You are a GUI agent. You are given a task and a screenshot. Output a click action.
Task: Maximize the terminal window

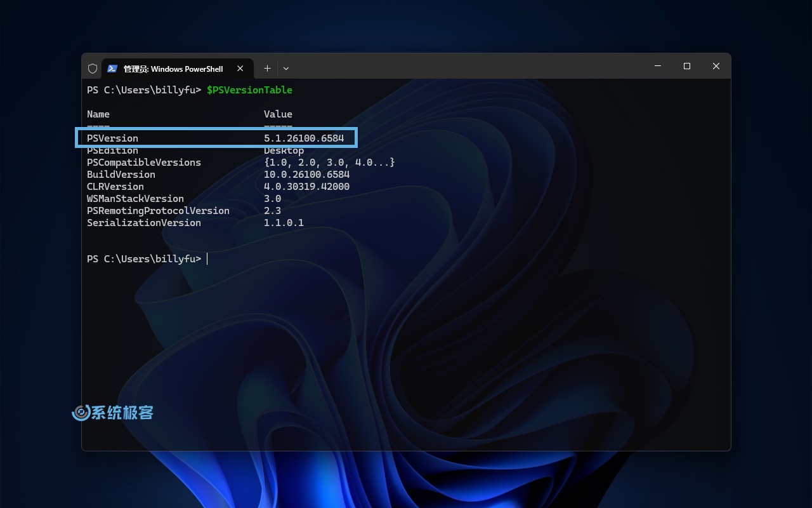click(x=687, y=66)
